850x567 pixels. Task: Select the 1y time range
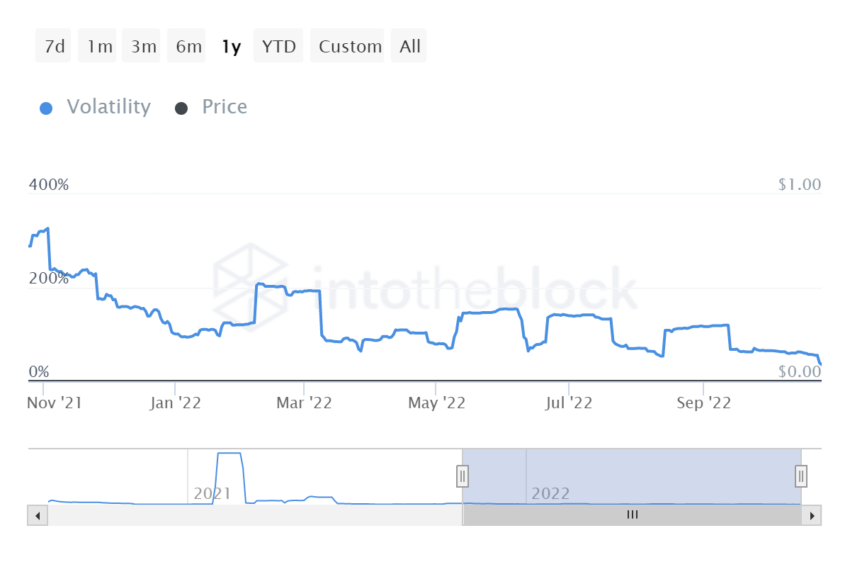click(231, 46)
